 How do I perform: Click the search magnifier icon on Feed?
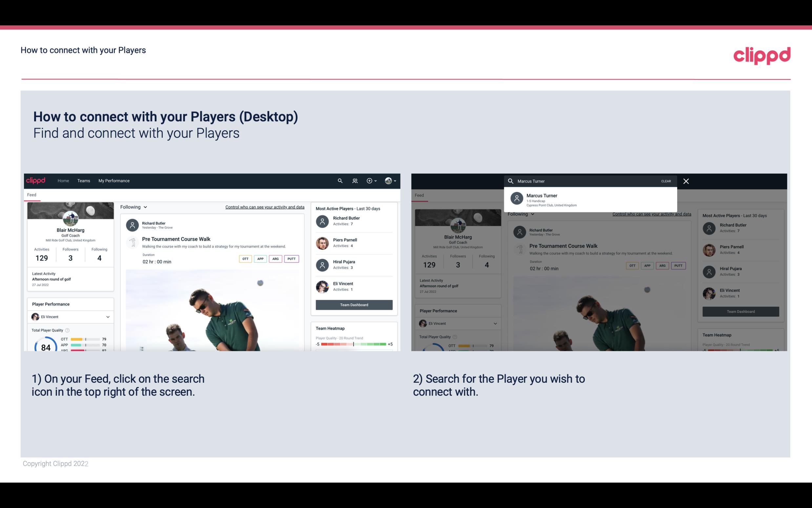tap(339, 180)
